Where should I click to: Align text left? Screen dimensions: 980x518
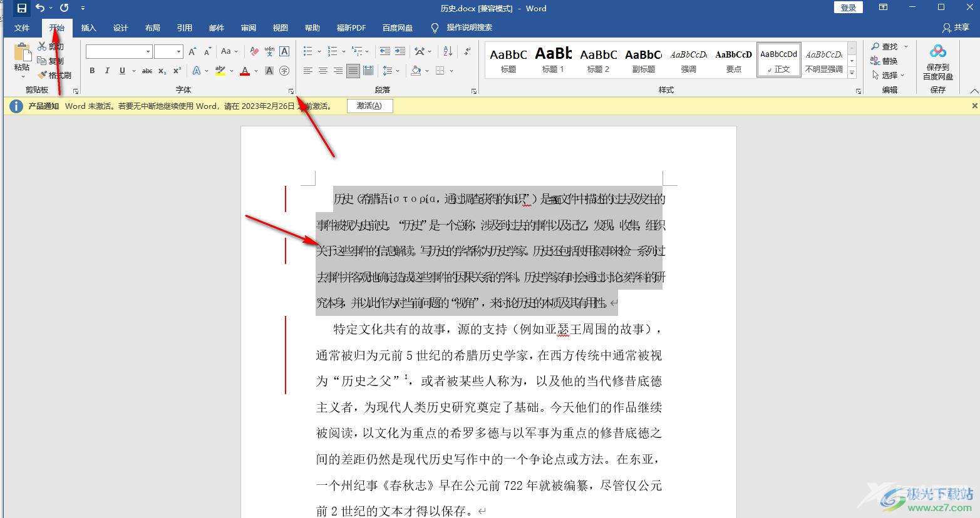point(308,71)
